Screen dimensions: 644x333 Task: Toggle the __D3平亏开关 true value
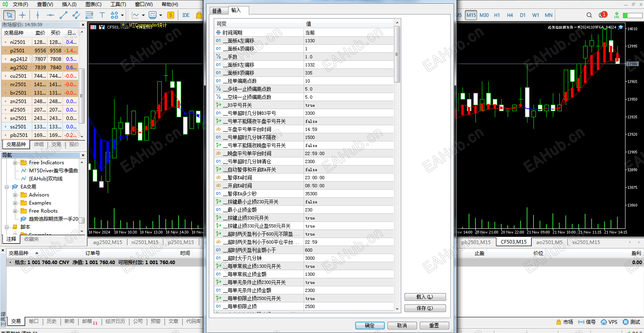point(349,105)
